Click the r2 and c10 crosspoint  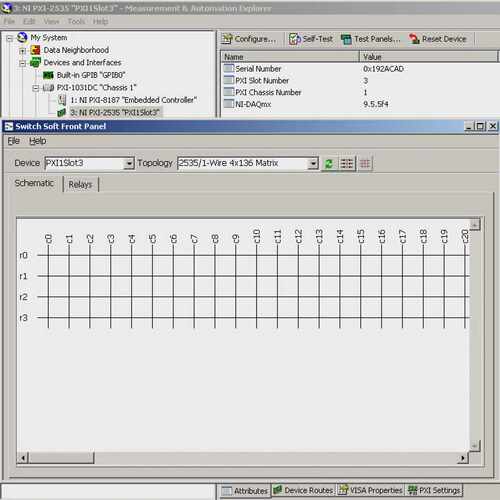coord(257,297)
